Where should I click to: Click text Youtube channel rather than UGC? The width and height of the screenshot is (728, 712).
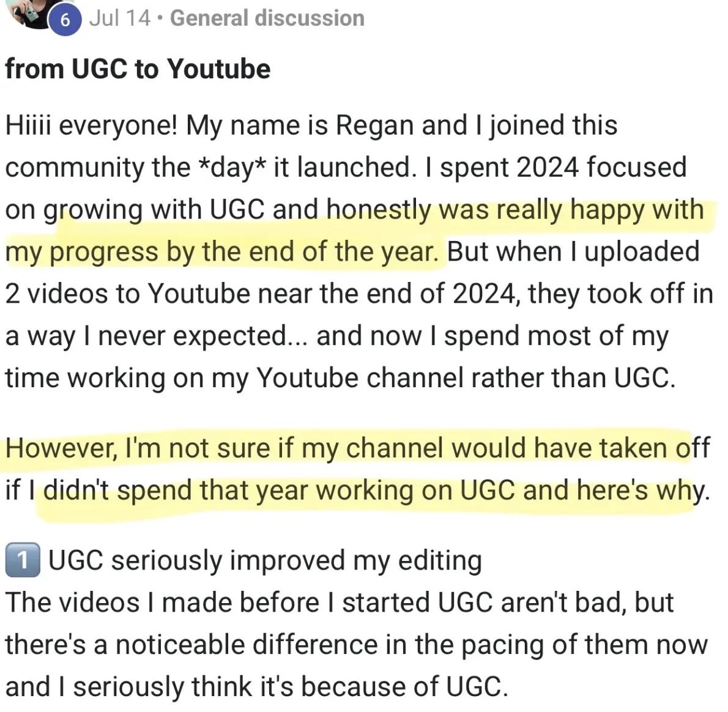tap(466, 378)
